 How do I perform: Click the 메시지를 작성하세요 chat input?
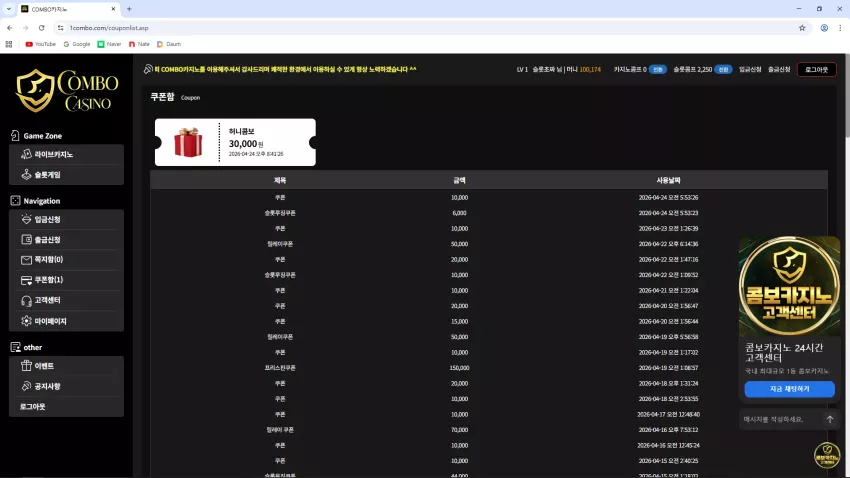[x=781, y=419]
